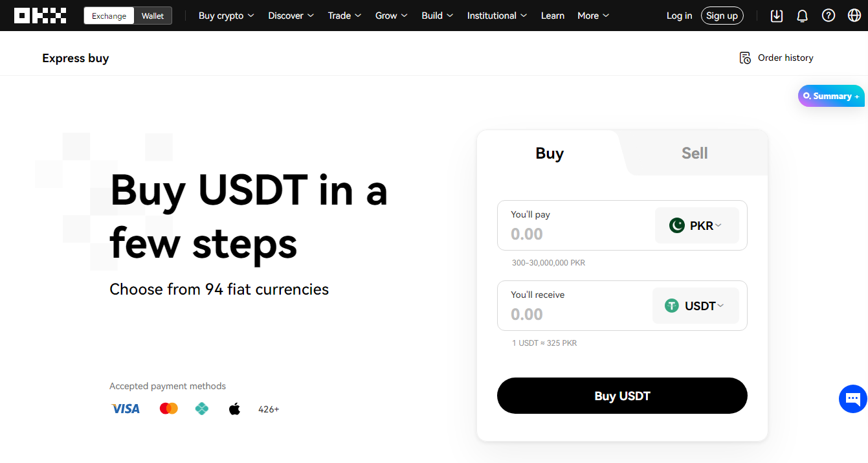Switch to Wallet mode toggle
Image resolution: width=868 pixels, height=463 pixels.
coord(153,16)
